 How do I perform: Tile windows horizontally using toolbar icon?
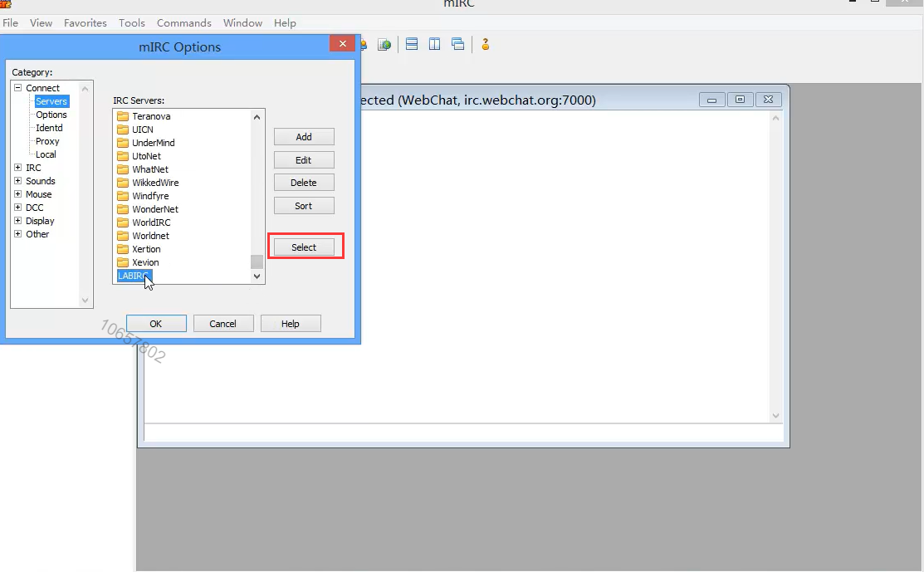click(x=412, y=44)
